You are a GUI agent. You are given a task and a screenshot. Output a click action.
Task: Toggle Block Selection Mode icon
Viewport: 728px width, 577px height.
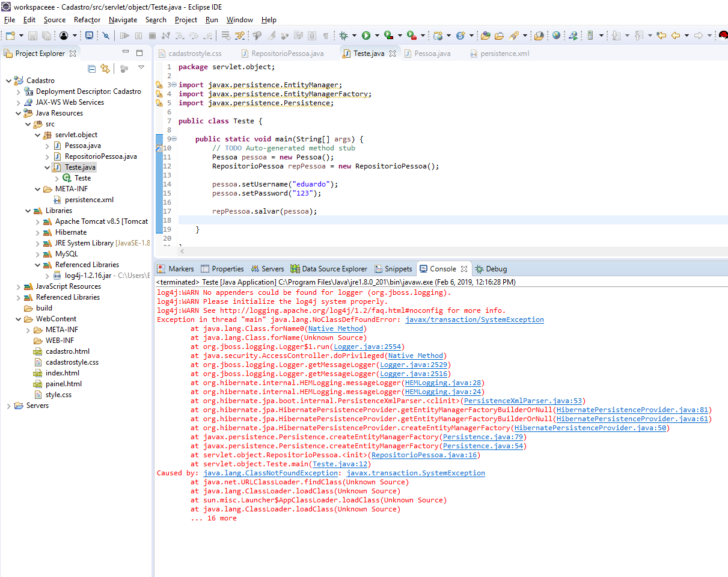312,35
